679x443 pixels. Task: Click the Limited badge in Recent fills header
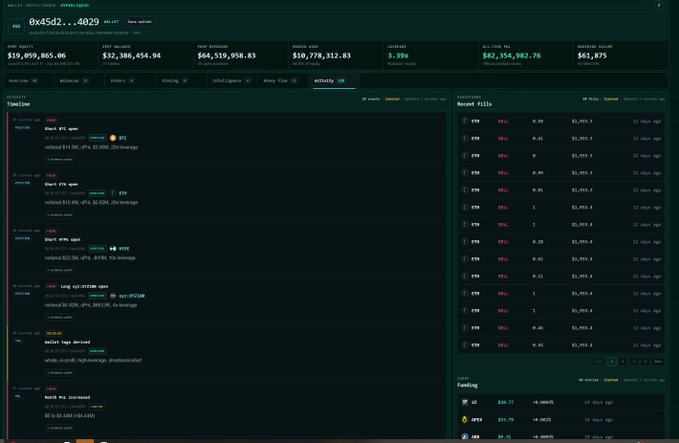tap(611, 99)
